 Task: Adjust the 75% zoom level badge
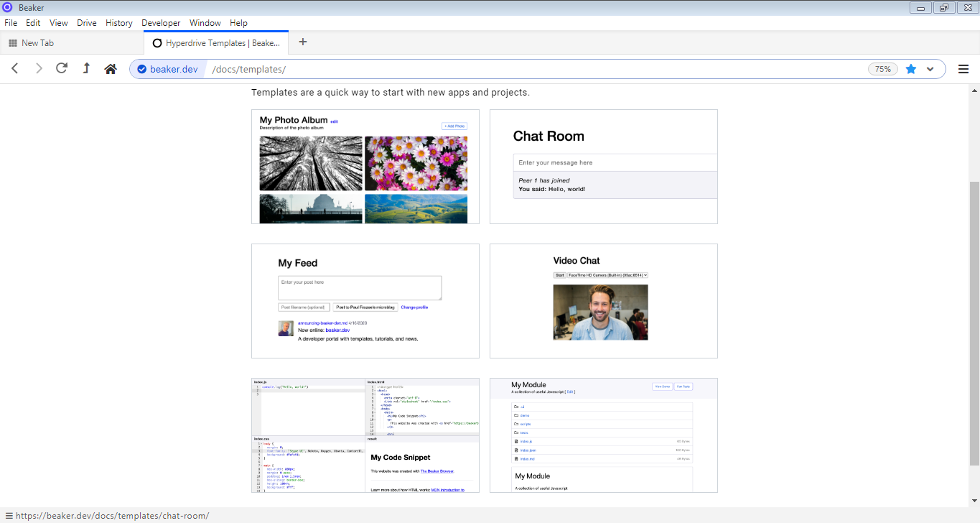click(883, 69)
